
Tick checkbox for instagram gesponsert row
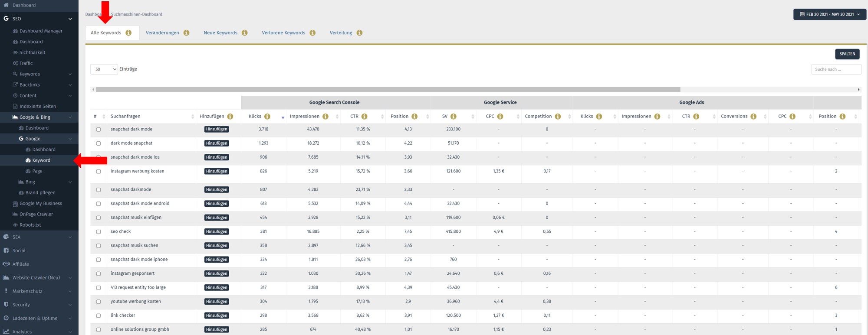tap(99, 274)
